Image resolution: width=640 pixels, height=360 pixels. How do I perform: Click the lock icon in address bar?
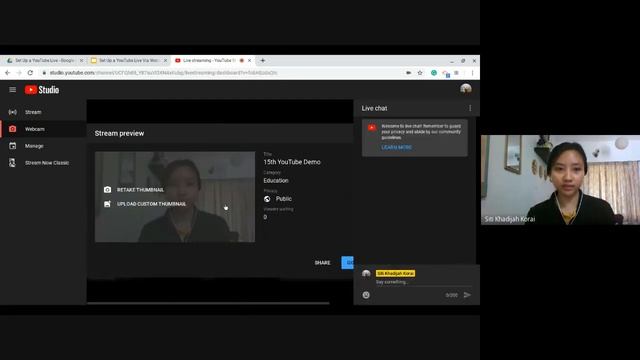[44, 73]
